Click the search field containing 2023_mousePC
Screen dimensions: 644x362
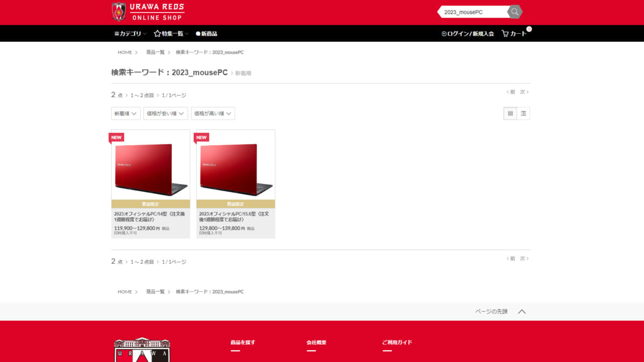473,12
